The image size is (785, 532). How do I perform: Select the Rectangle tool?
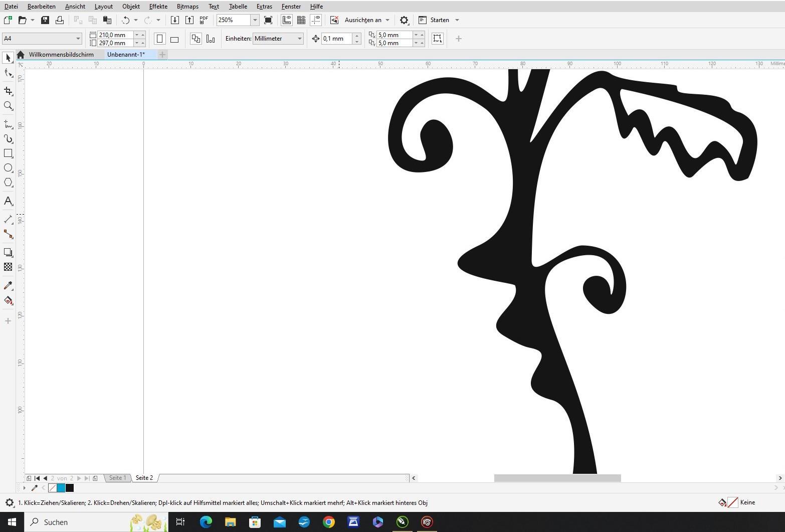click(8, 153)
